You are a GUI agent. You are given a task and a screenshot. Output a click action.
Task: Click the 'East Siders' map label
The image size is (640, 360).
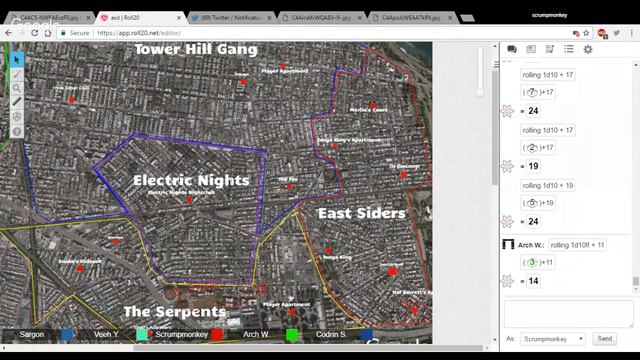tap(362, 213)
